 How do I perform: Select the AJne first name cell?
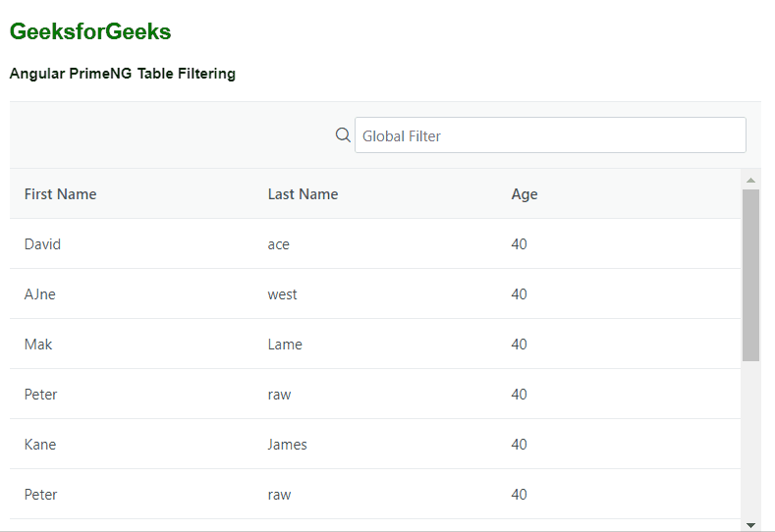40,294
